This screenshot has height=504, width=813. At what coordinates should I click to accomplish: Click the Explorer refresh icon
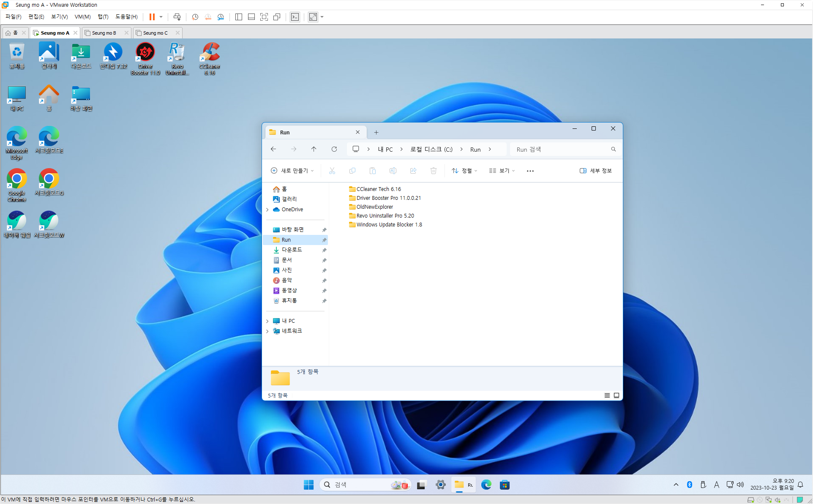click(334, 149)
